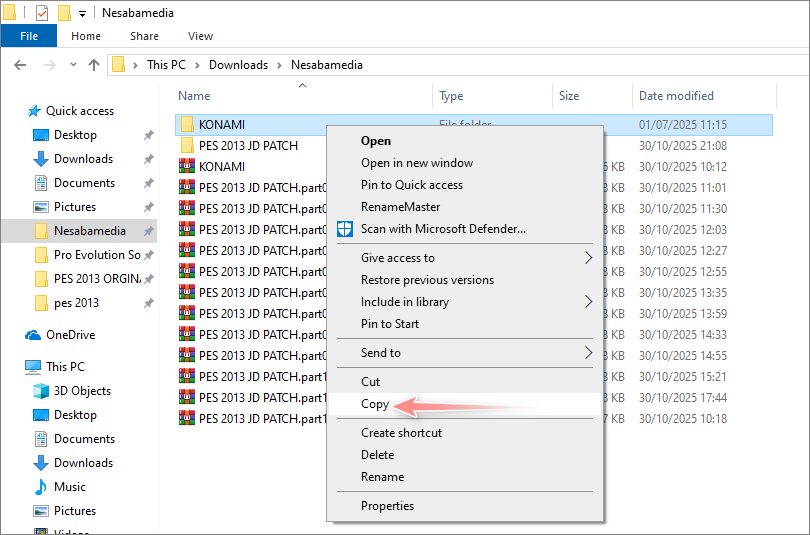Image resolution: width=810 pixels, height=535 pixels.
Task: Open pes 2013 folder in sidebar
Action: tap(76, 303)
